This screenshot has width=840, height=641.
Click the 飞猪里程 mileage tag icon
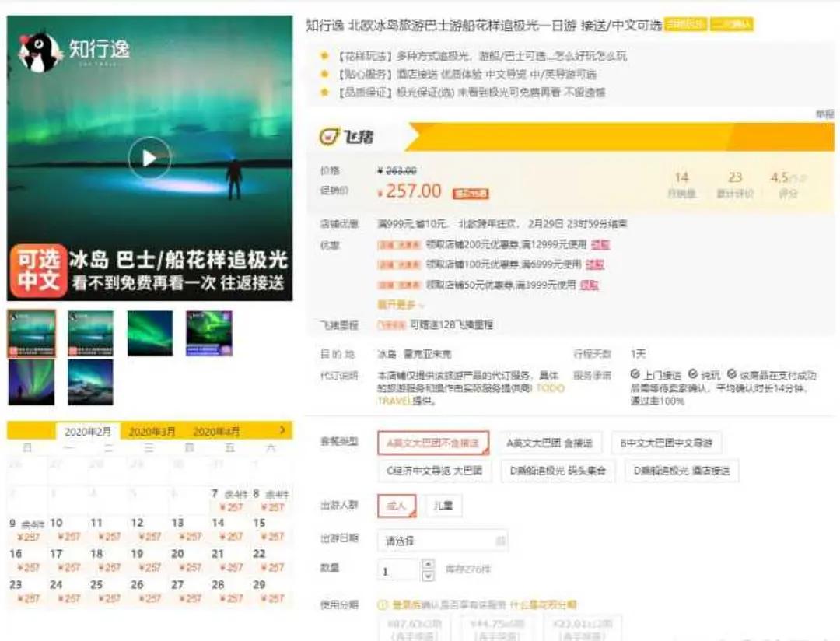click(391, 325)
